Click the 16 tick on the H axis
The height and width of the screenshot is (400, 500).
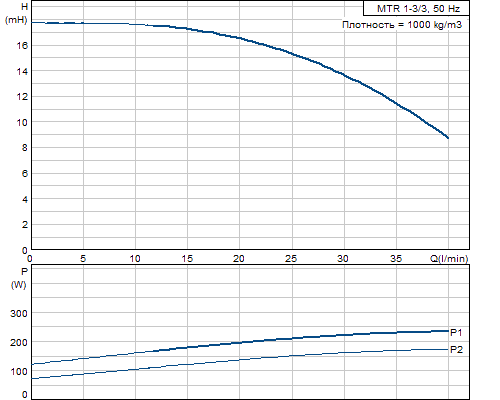[23, 46]
